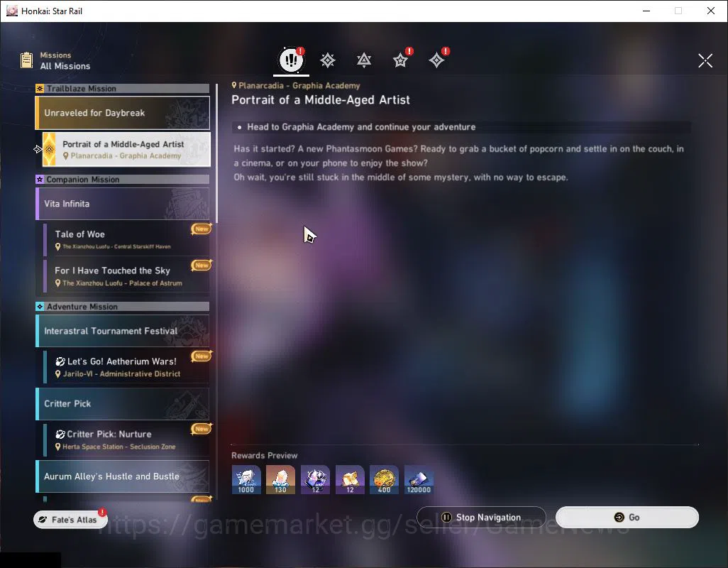728x568 pixels.
Task: Open Fate's Atlas button
Action: point(70,519)
